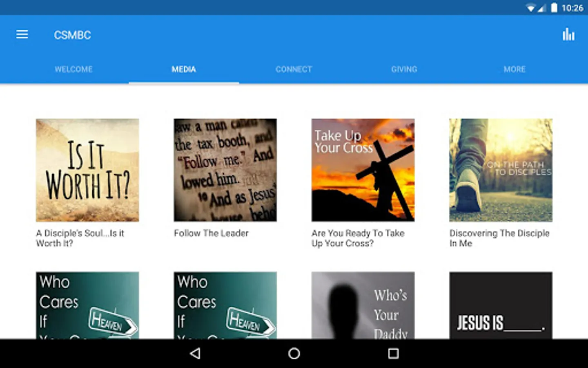Open the 'Who's Your Daddy' thumbnail
The image size is (588, 368).
363,305
